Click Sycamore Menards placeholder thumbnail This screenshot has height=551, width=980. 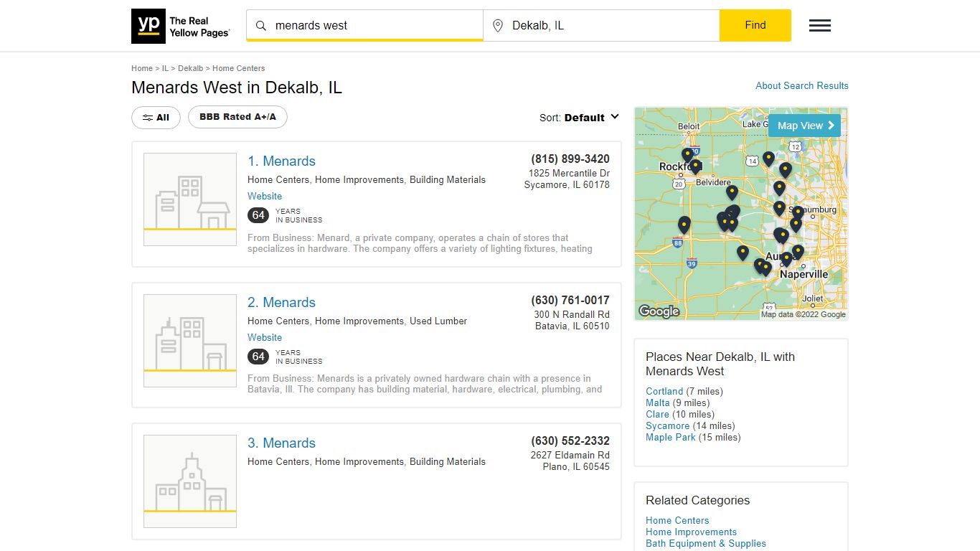(190, 199)
